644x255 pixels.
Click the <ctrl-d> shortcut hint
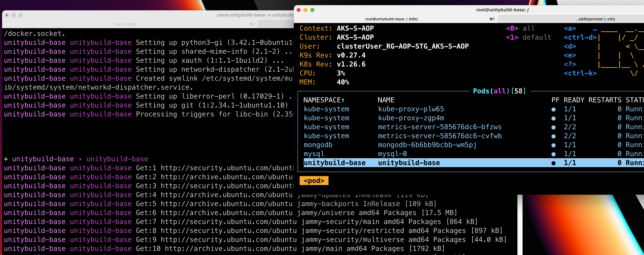coord(580,37)
